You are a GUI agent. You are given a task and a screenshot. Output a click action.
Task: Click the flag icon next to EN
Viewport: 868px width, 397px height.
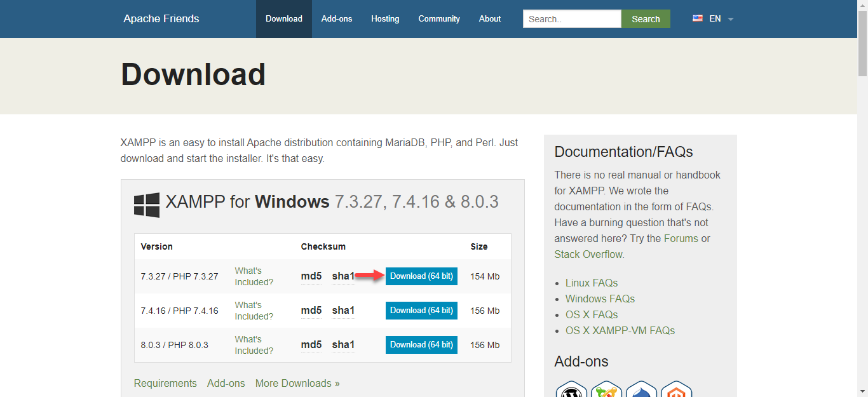click(x=698, y=18)
